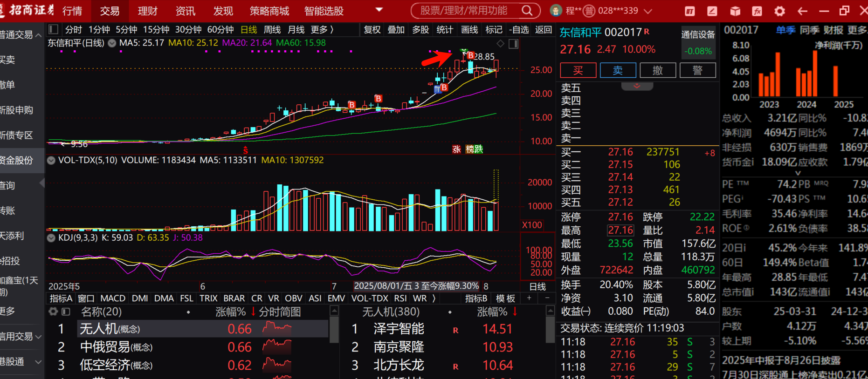Click the 返回 toolbar button

pyautogui.click(x=544, y=30)
